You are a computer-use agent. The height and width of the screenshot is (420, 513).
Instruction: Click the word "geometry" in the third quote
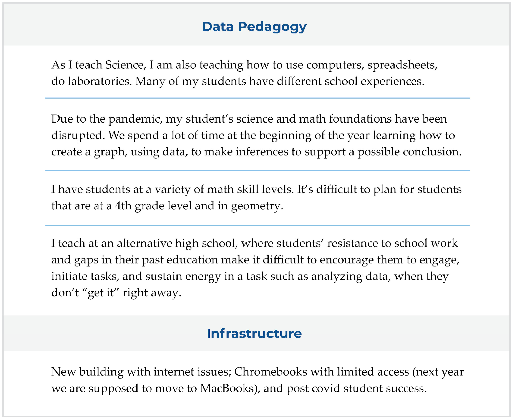coord(257,206)
